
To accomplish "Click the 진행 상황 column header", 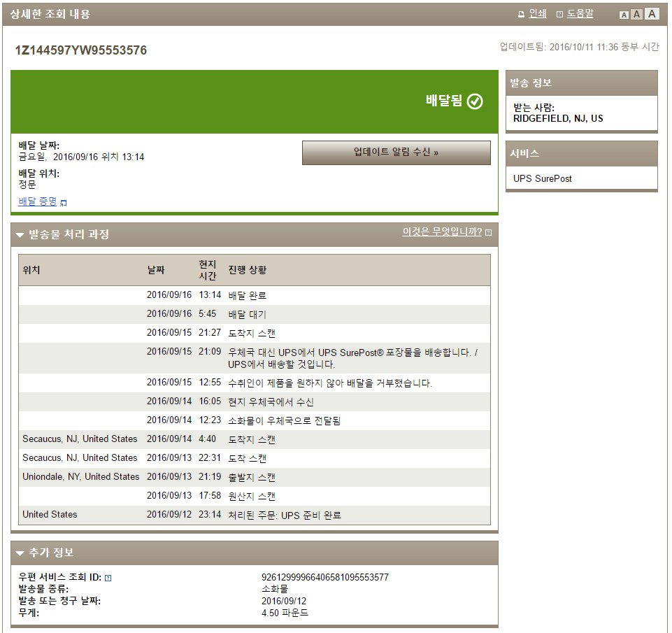I will click(247, 270).
